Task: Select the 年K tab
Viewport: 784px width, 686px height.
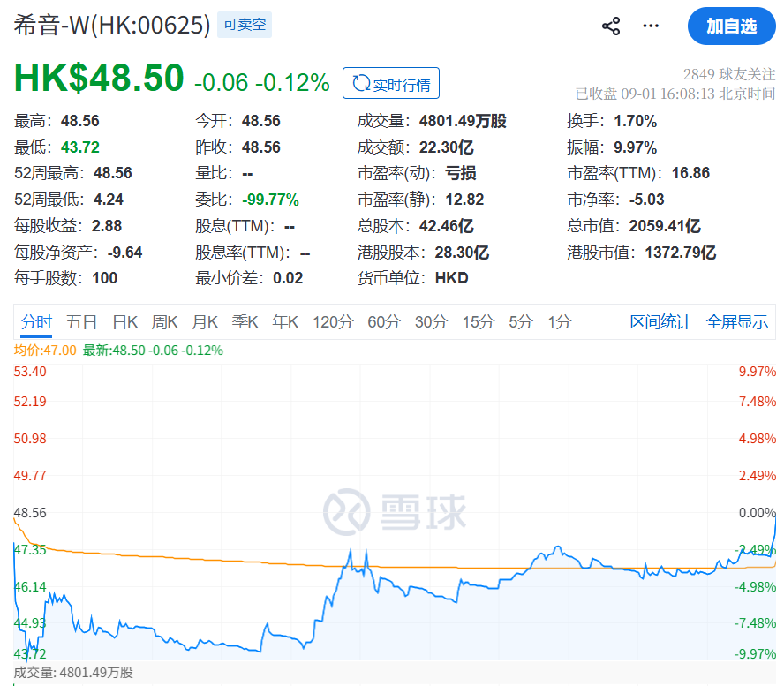Action: 285,322
